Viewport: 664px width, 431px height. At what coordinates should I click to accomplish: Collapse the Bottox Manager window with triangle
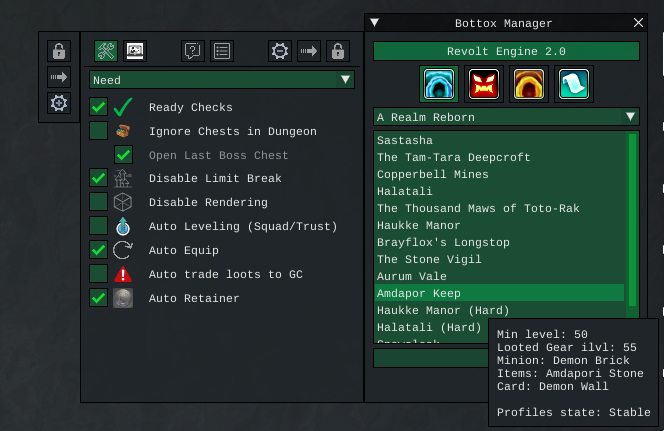point(375,22)
